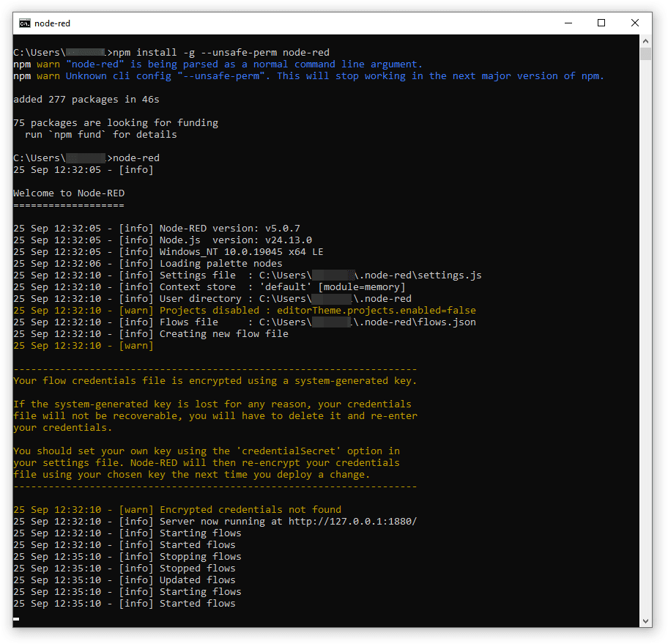Screen dimensions: 668x644
Task: Click the "npm fund" hint text
Action: (78, 135)
